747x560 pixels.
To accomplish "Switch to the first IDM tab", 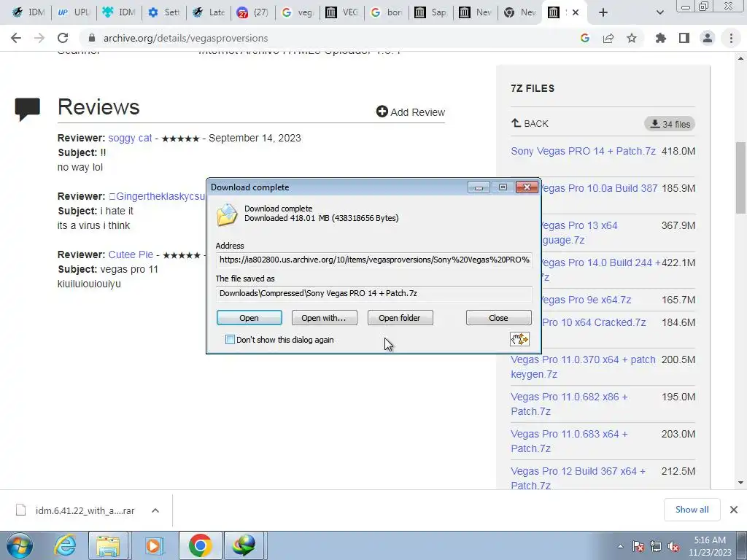I will pyautogui.click(x=27, y=12).
